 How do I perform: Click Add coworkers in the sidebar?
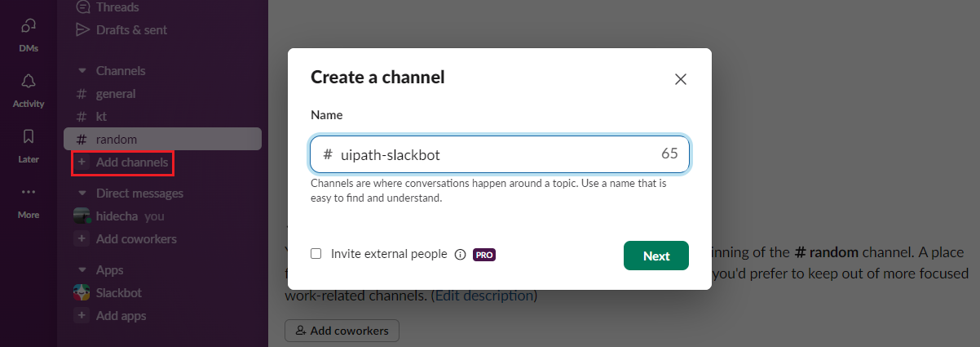(x=136, y=239)
